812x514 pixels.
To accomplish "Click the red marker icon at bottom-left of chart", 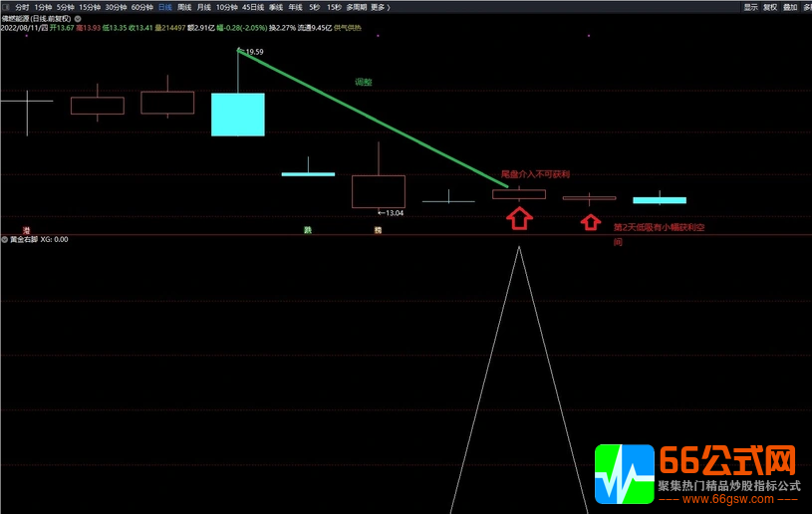I will click(26, 230).
